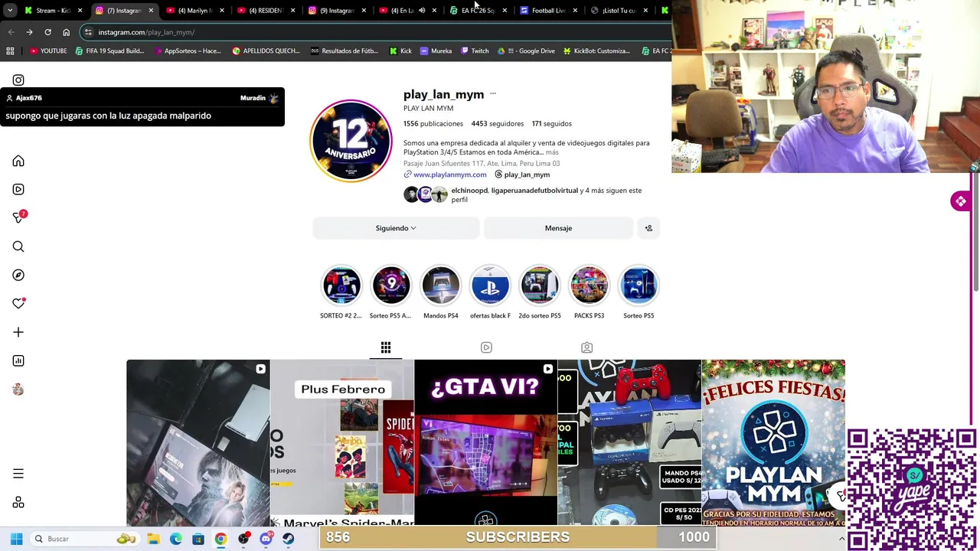Open profile options three-dot menu
Viewport: 980px width, 551px height.
point(493,94)
